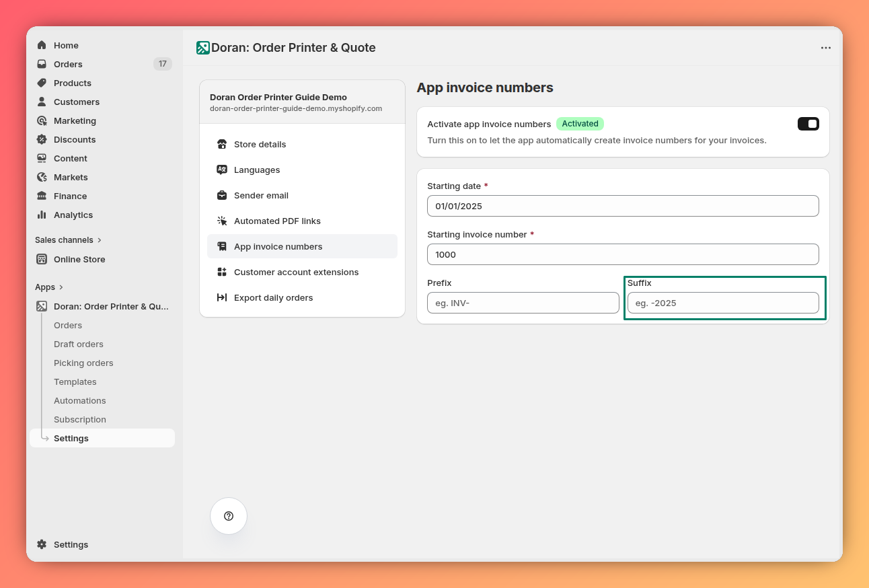Click the bottom Settings gear icon

pyautogui.click(x=42, y=544)
